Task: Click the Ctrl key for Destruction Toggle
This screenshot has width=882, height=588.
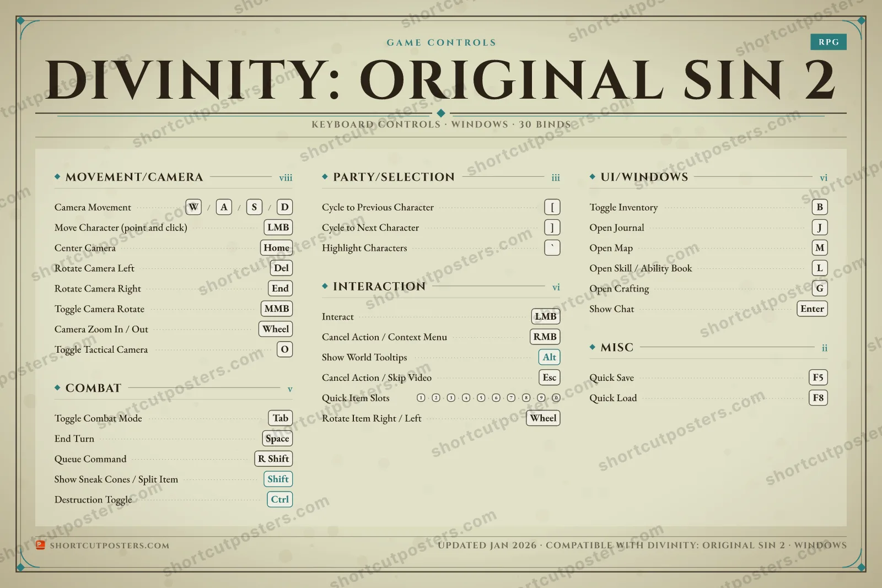Action: coord(280,500)
